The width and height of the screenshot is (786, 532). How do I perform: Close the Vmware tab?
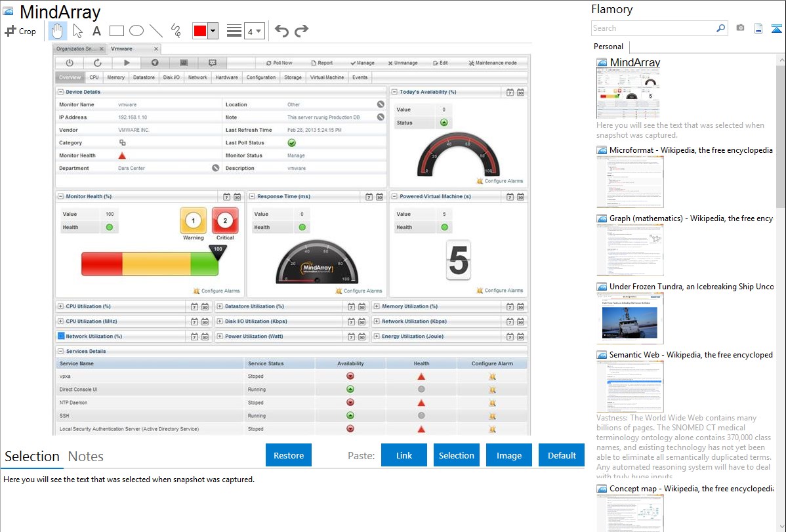[156, 49]
